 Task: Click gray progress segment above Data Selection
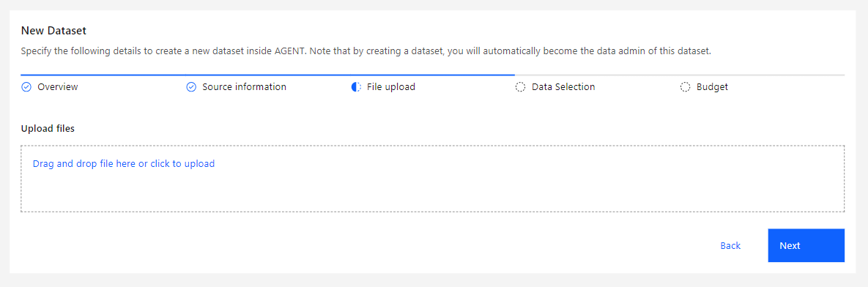tap(597, 75)
